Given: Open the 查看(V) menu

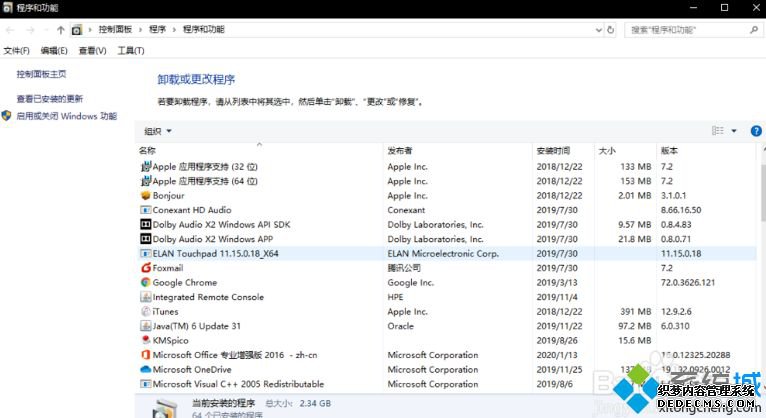Looking at the screenshot, I should click(x=92, y=50).
